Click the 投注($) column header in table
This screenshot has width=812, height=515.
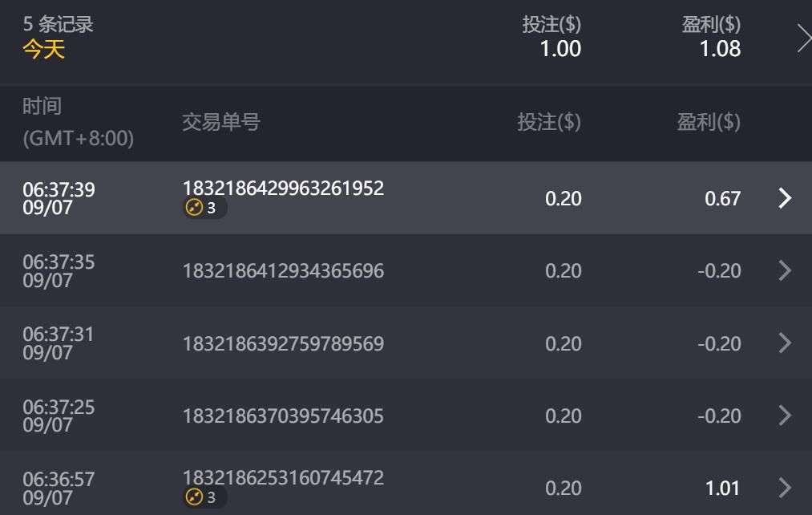coord(549,122)
